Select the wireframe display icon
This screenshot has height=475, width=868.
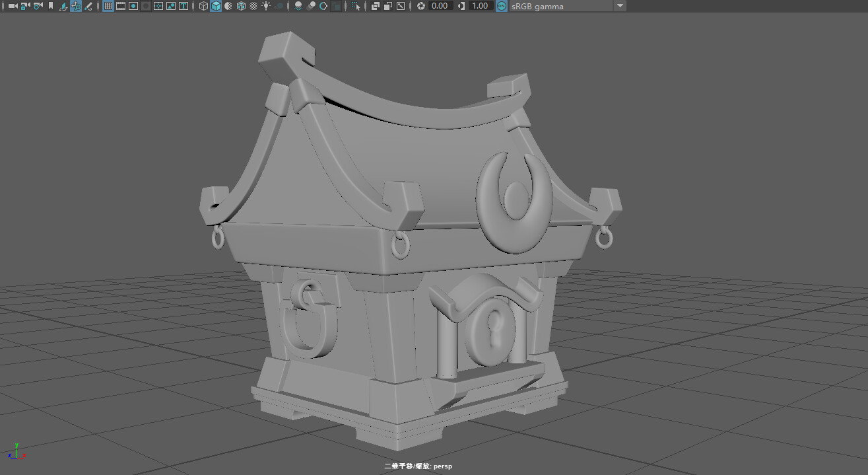(x=203, y=6)
